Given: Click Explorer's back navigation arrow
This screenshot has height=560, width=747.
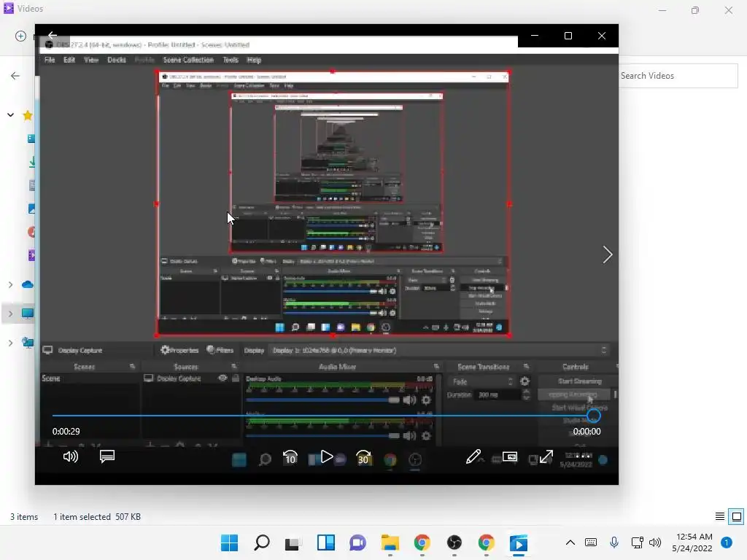Looking at the screenshot, I should point(15,76).
